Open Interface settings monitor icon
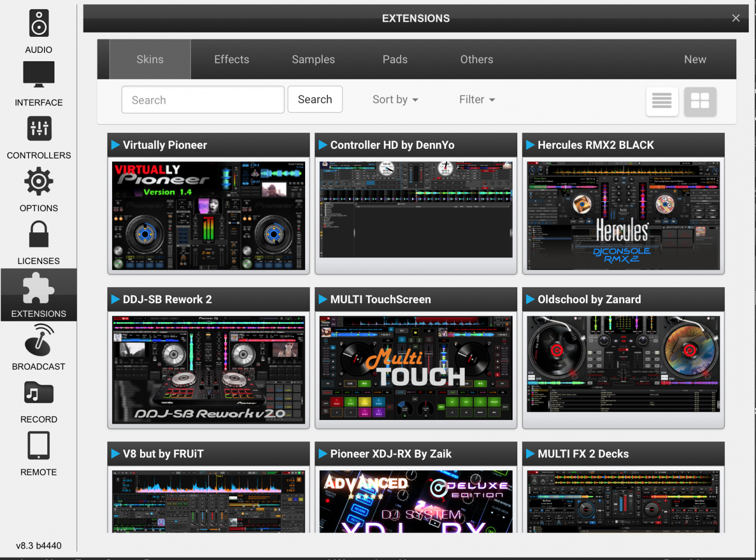This screenshot has height=560, width=756. click(x=39, y=74)
